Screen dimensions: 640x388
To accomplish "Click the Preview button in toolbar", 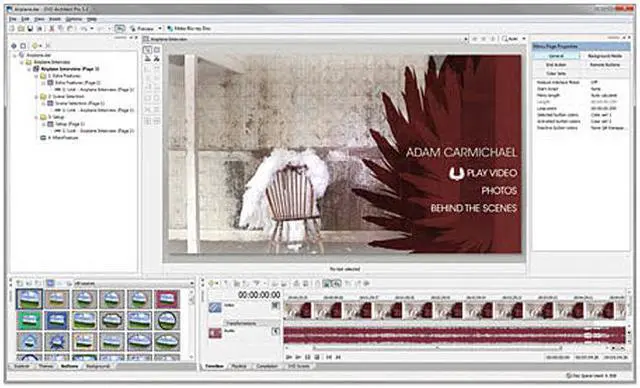I will (142, 29).
